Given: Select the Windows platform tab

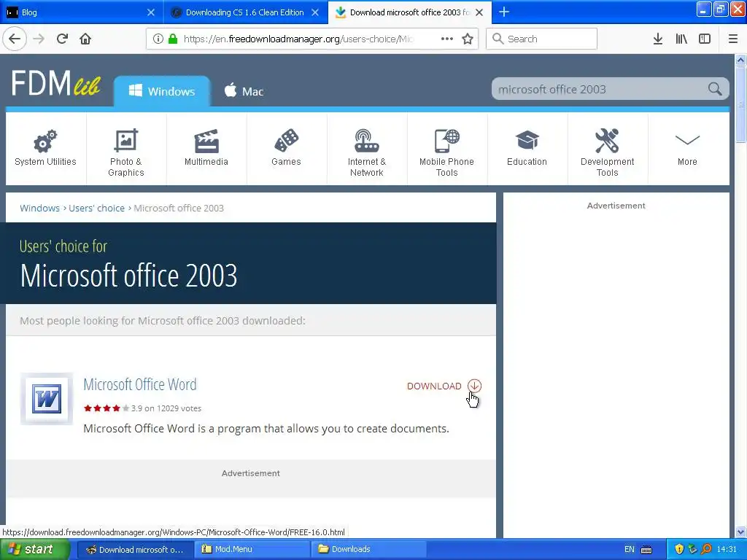Looking at the screenshot, I should pos(162,91).
